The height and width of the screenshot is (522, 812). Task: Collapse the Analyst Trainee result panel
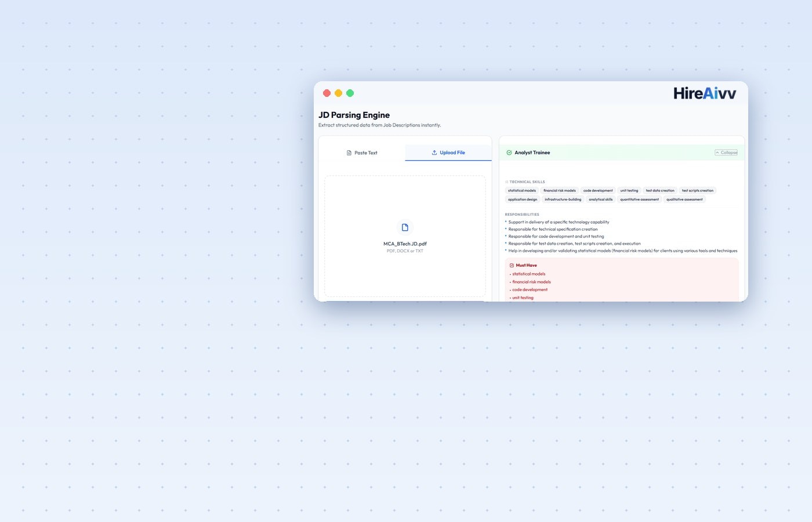[x=726, y=153]
